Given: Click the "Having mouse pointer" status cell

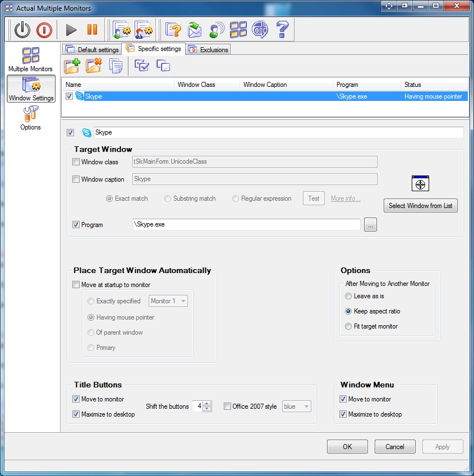Looking at the screenshot, I should (433, 96).
